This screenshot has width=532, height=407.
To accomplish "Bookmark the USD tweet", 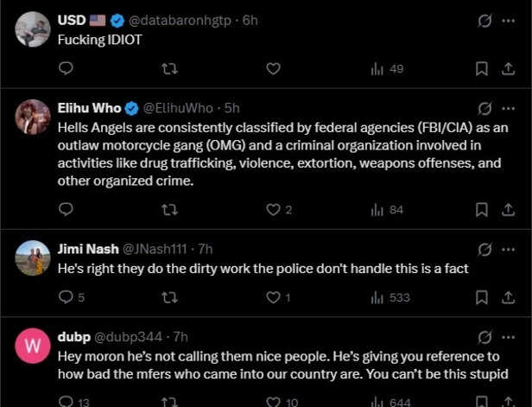I will 482,68.
